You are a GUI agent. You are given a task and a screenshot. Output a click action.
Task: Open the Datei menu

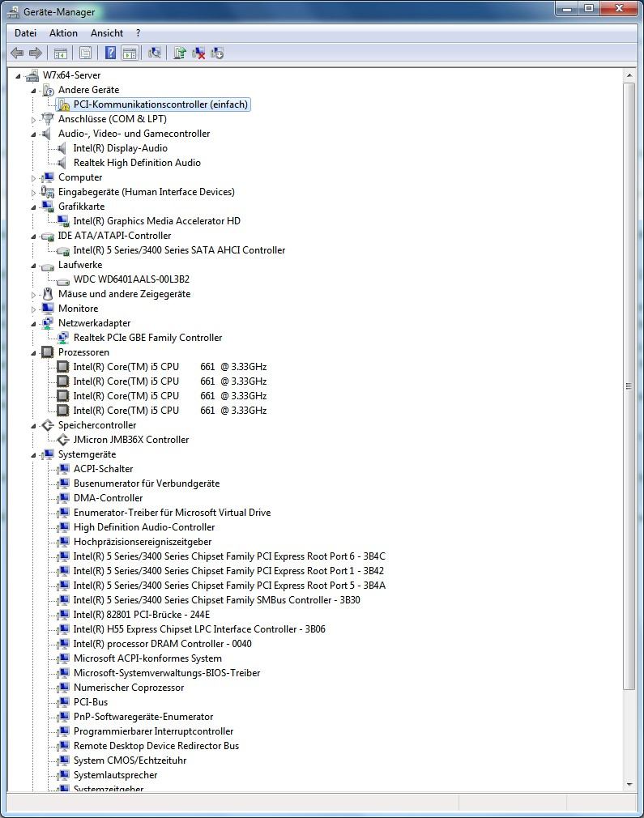tap(26, 33)
